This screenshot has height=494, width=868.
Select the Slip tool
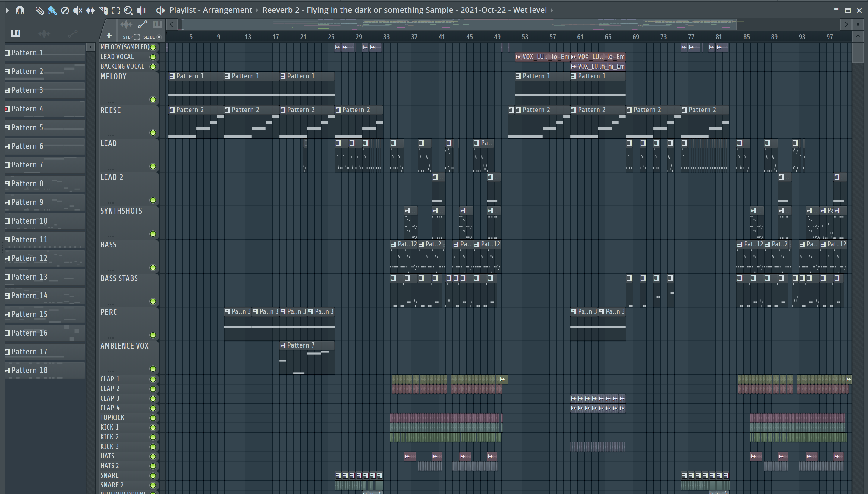point(90,11)
